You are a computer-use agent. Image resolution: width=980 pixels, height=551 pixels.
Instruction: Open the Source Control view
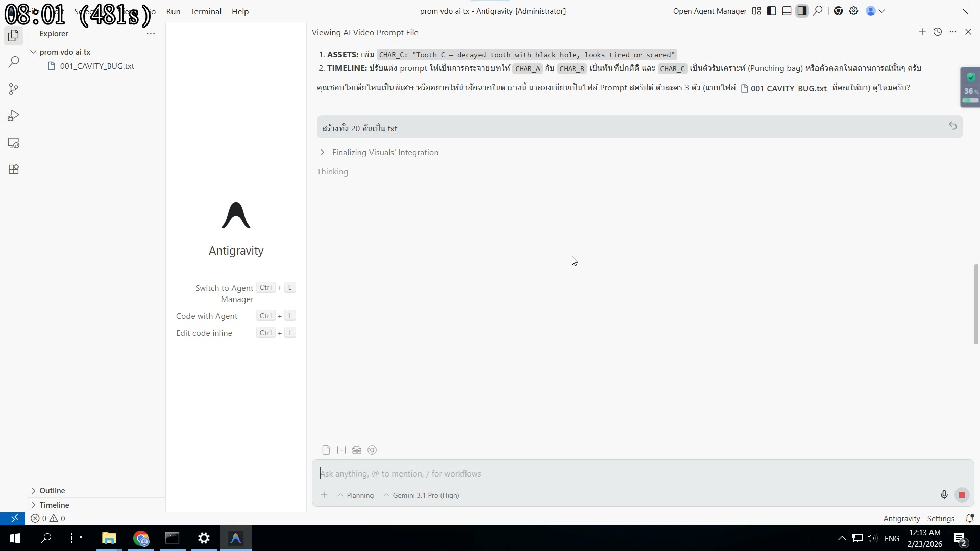pyautogui.click(x=13, y=89)
